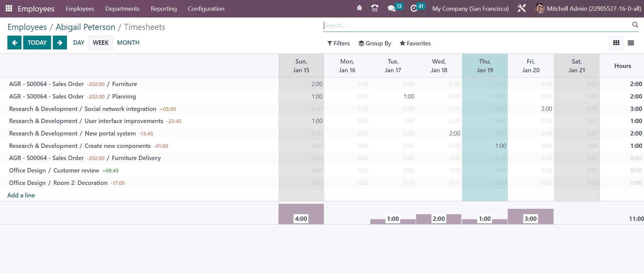
Task: Go to previous week arrow
Action: tap(14, 43)
